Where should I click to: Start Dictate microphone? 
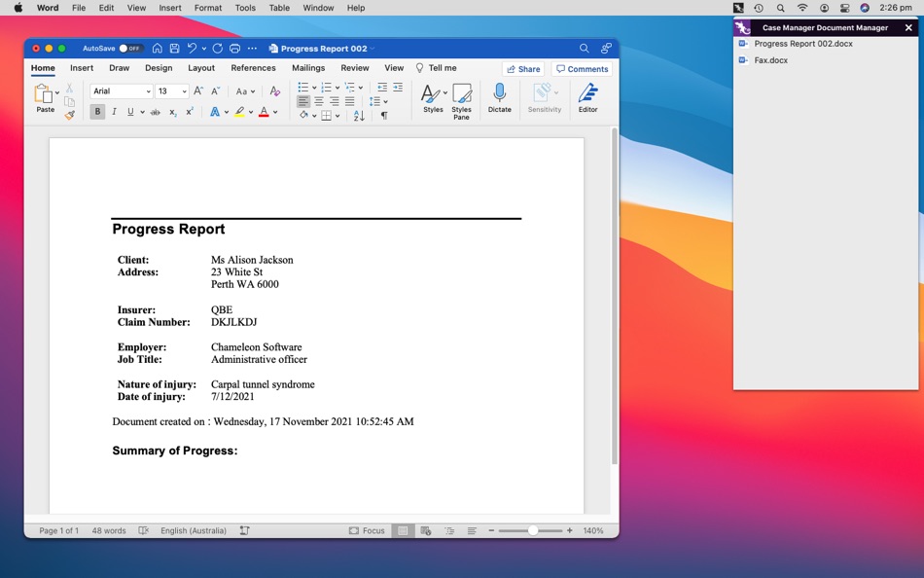(499, 98)
